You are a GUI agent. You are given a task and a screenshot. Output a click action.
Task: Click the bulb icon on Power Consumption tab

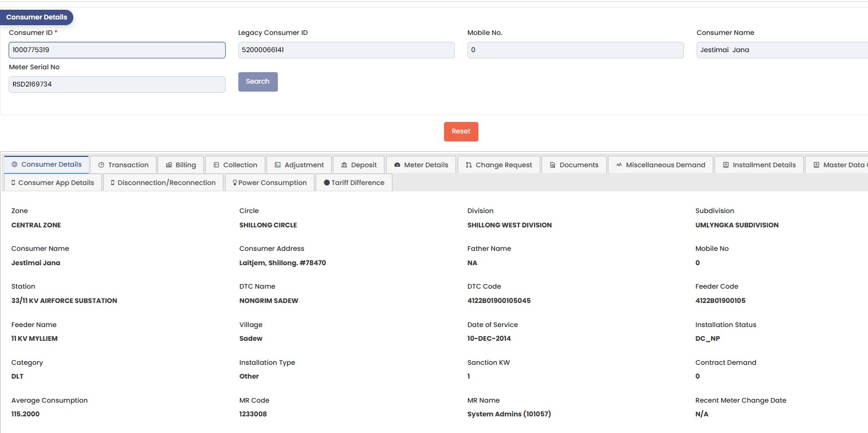click(x=234, y=183)
